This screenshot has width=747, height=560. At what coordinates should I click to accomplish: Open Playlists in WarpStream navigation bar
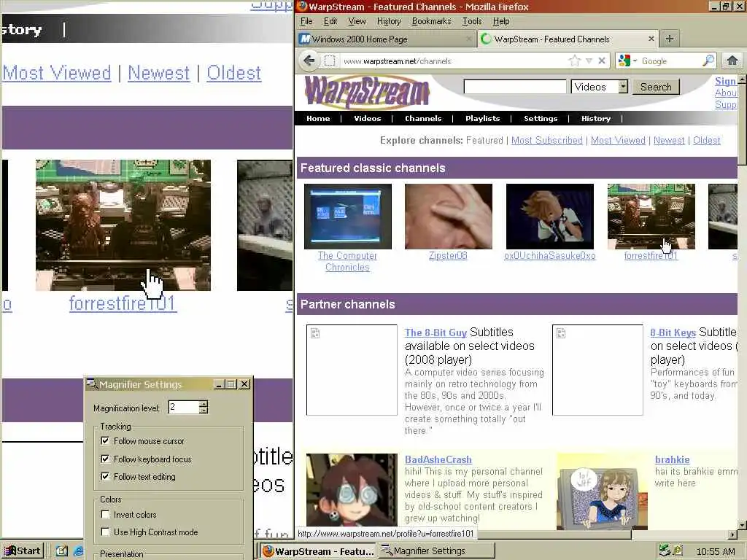[483, 119]
